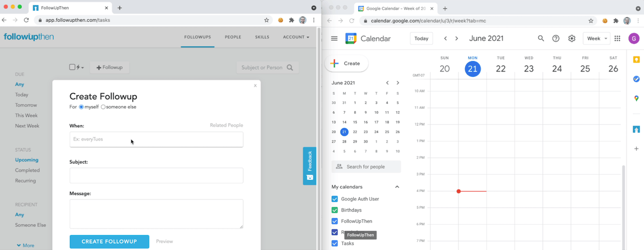The width and height of the screenshot is (644, 250).
Task: Go to previous week in Calendar header
Action: [x=445, y=39]
